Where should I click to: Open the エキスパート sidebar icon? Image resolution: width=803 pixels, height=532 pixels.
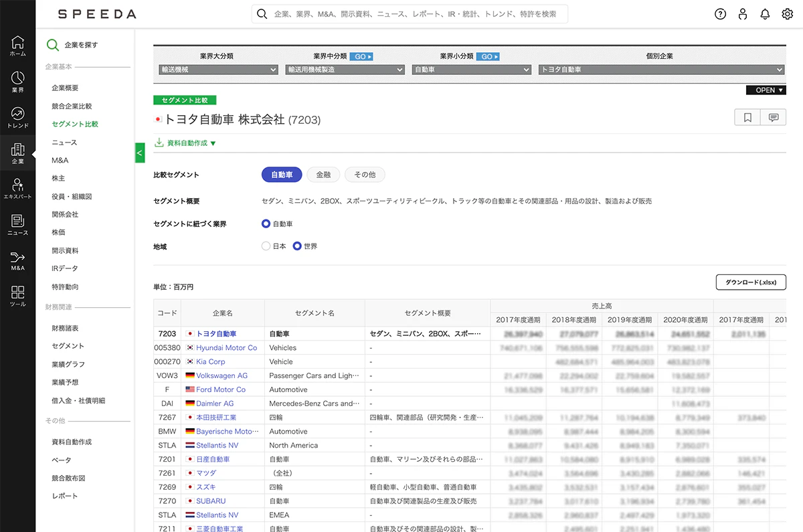tap(17, 189)
